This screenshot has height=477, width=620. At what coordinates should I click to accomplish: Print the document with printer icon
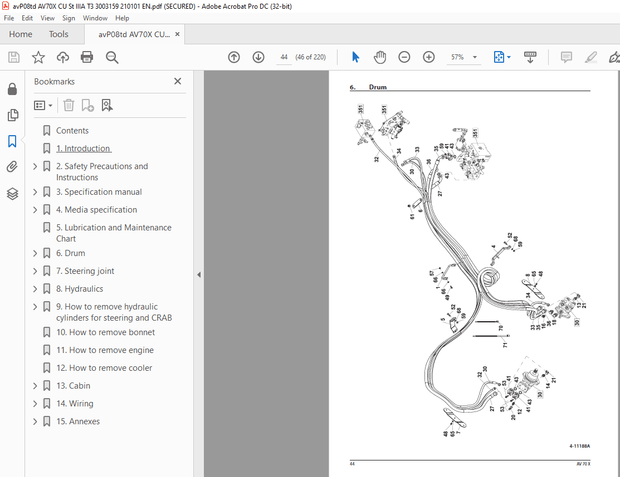(87, 57)
